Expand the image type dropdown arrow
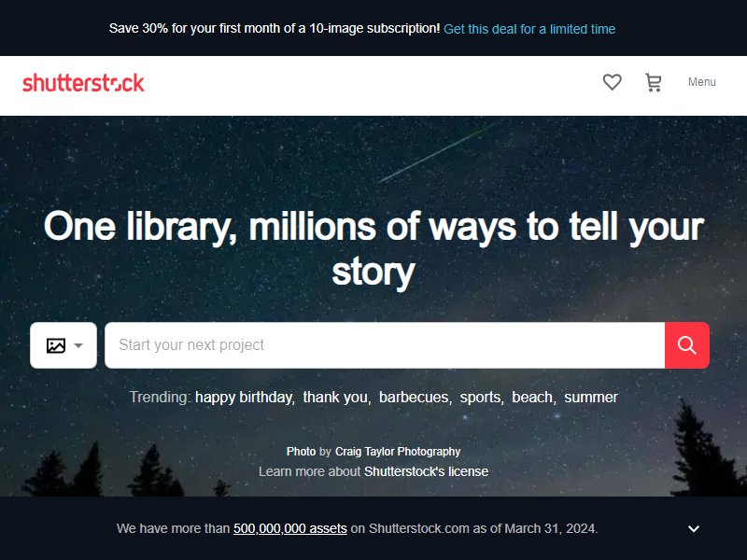 pos(78,345)
